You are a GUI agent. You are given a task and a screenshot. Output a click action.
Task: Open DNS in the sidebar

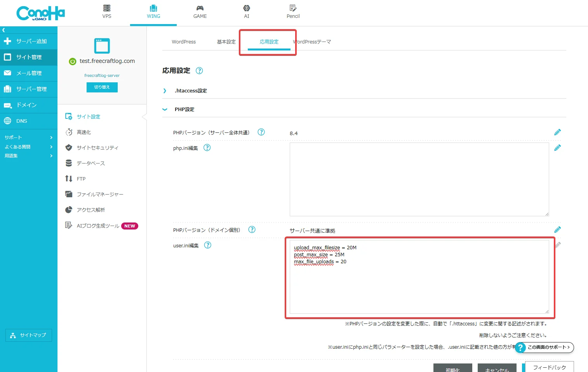coord(29,121)
